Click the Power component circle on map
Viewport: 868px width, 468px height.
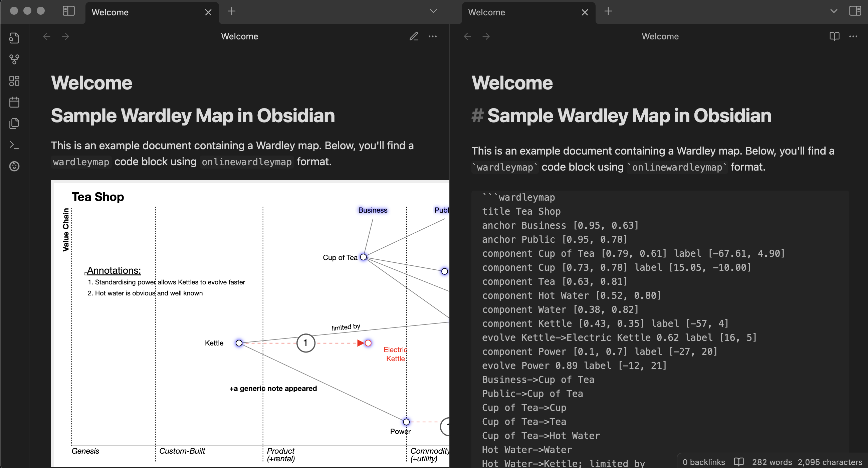pos(406,422)
